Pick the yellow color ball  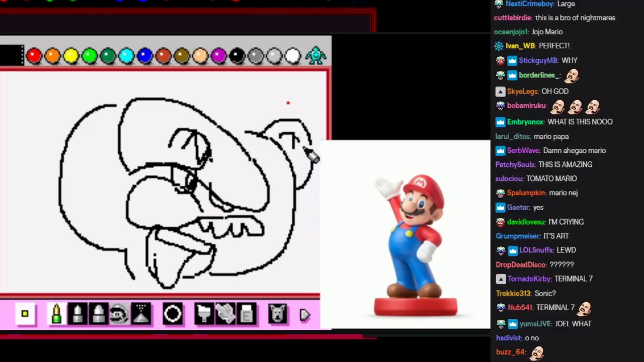click(71, 56)
